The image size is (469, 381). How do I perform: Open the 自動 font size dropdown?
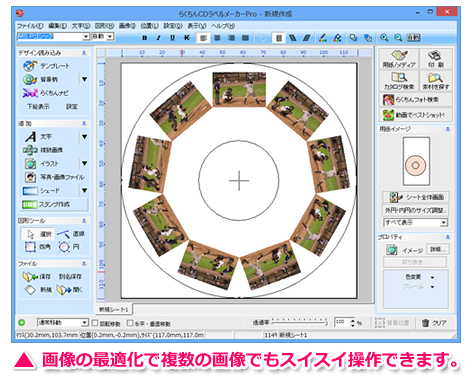coord(111,36)
